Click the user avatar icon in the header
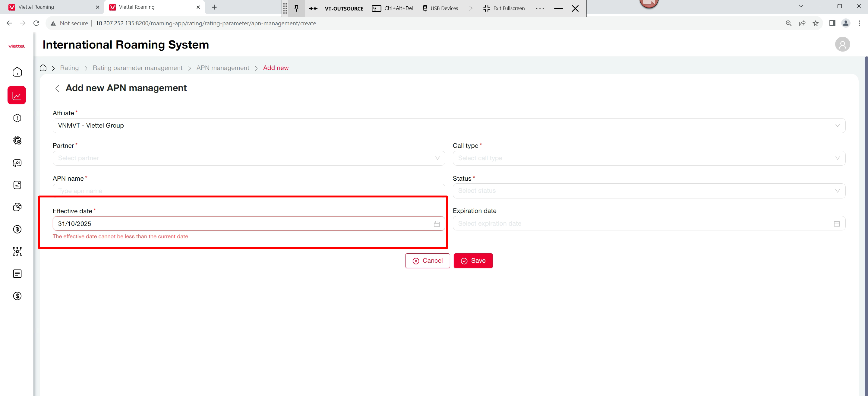 coord(842,45)
